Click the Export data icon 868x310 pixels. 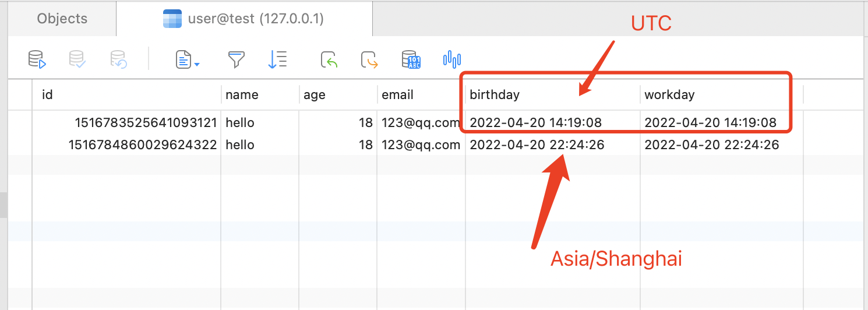point(370,59)
